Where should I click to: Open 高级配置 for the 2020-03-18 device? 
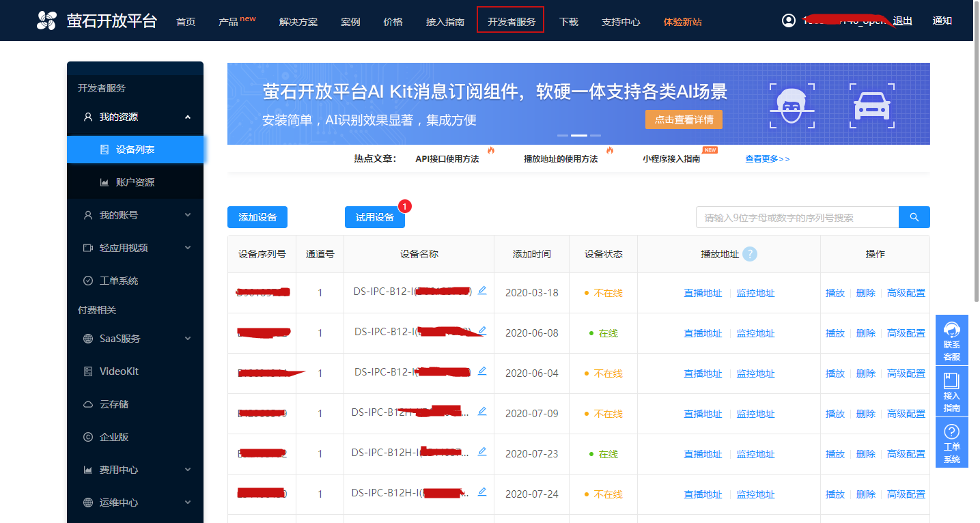[x=906, y=293]
